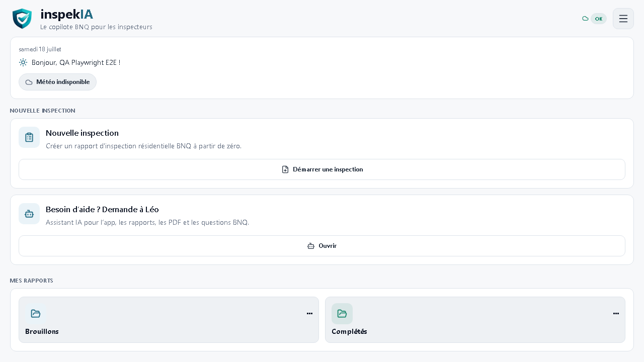Click the file-plus icon in Démarrer button
The width and height of the screenshot is (644, 362).
click(x=285, y=169)
